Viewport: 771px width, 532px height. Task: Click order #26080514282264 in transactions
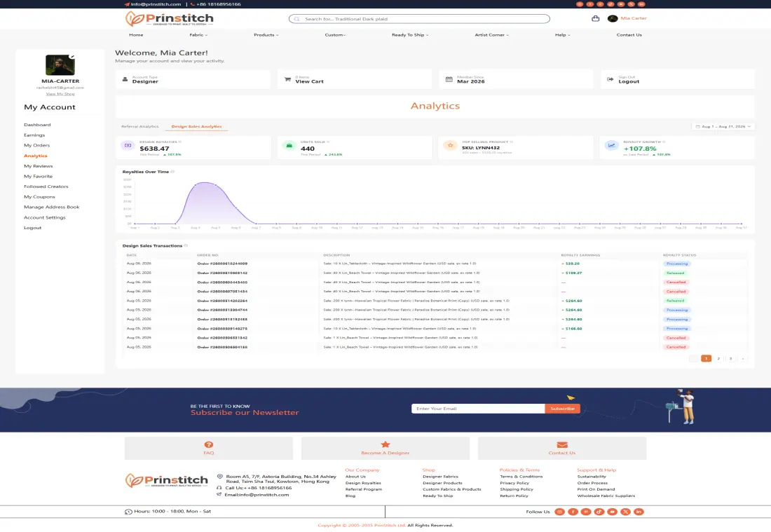[222, 301]
